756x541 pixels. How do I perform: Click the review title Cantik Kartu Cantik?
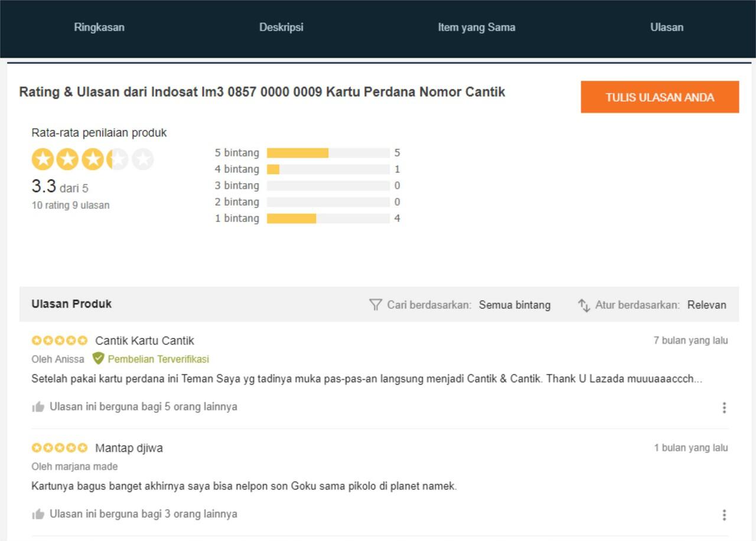(145, 341)
